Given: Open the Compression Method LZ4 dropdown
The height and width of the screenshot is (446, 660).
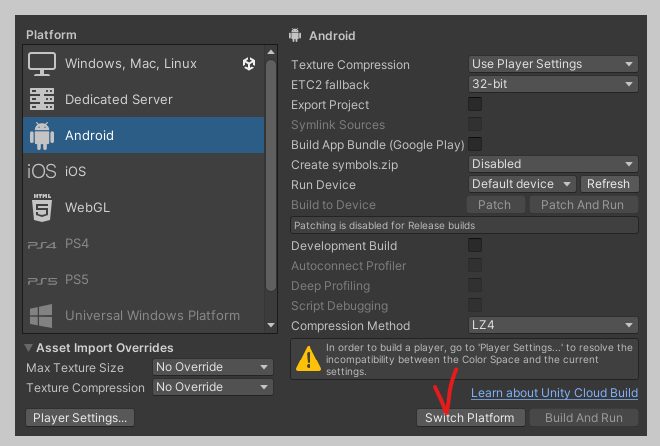Looking at the screenshot, I should tap(553, 325).
